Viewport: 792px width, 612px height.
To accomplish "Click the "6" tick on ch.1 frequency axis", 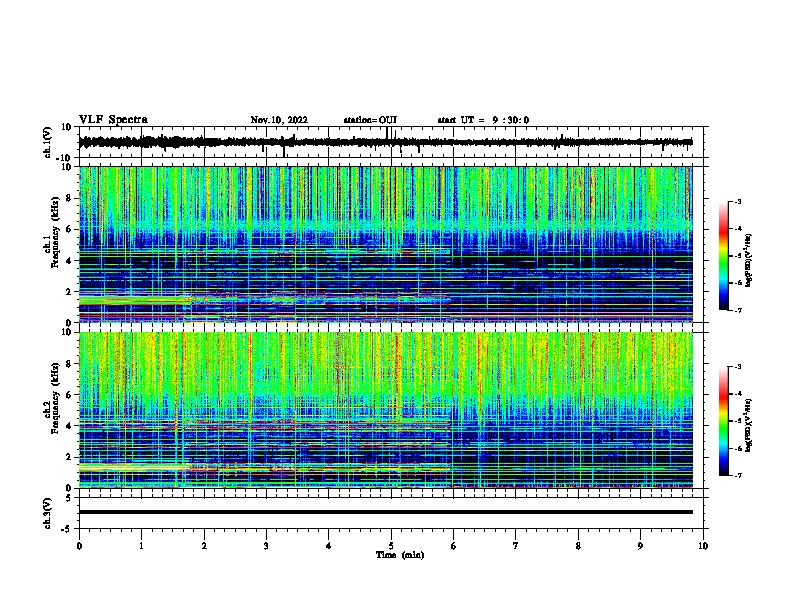I will [70, 229].
